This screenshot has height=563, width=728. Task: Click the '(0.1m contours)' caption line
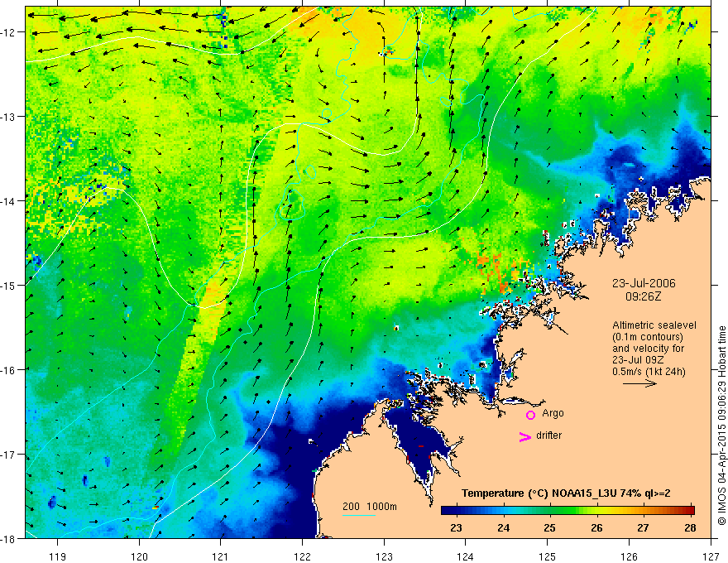(x=648, y=337)
